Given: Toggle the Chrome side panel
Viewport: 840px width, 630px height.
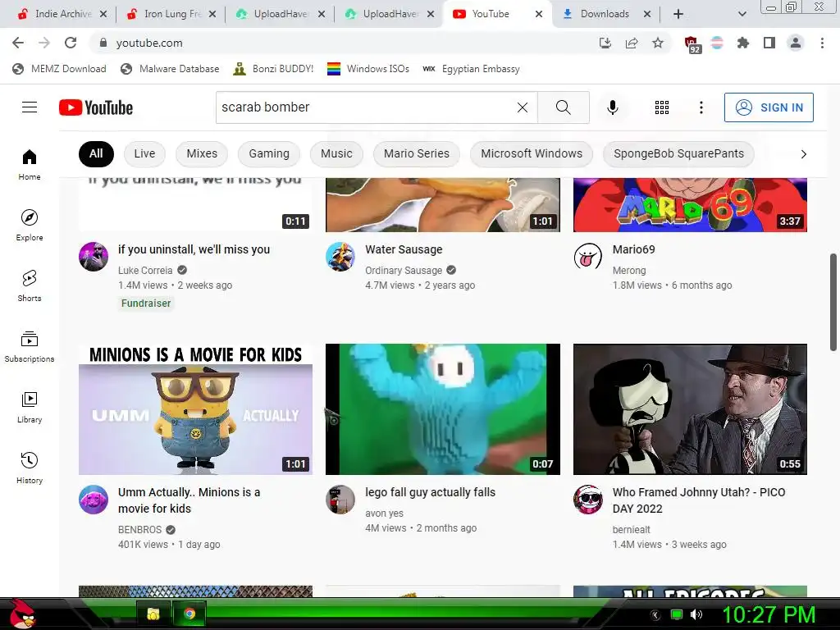Looking at the screenshot, I should click(769, 43).
